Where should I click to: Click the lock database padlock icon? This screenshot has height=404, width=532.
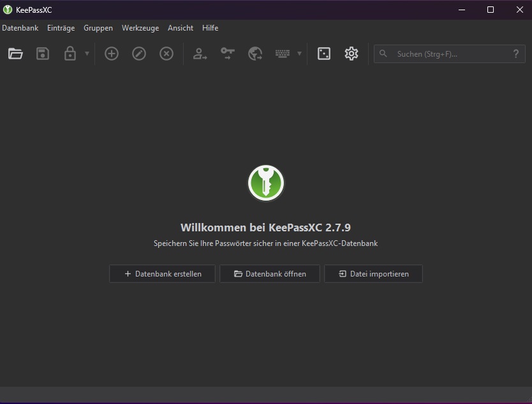[70, 54]
